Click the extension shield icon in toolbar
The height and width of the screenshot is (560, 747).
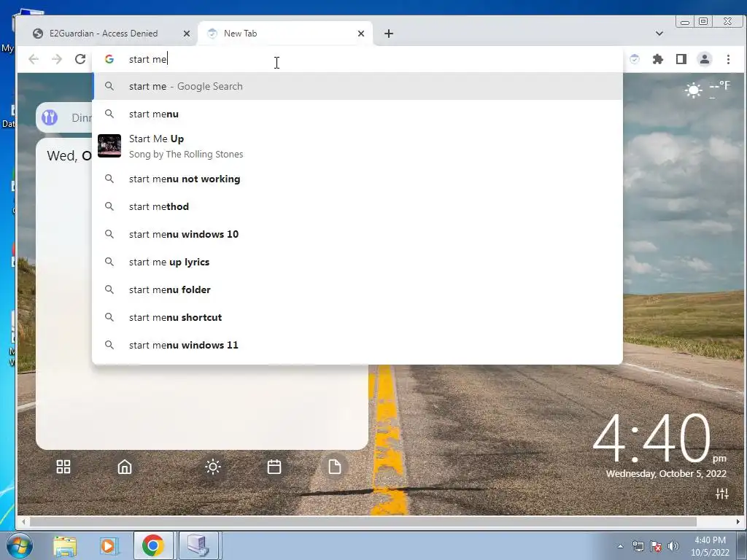635,59
